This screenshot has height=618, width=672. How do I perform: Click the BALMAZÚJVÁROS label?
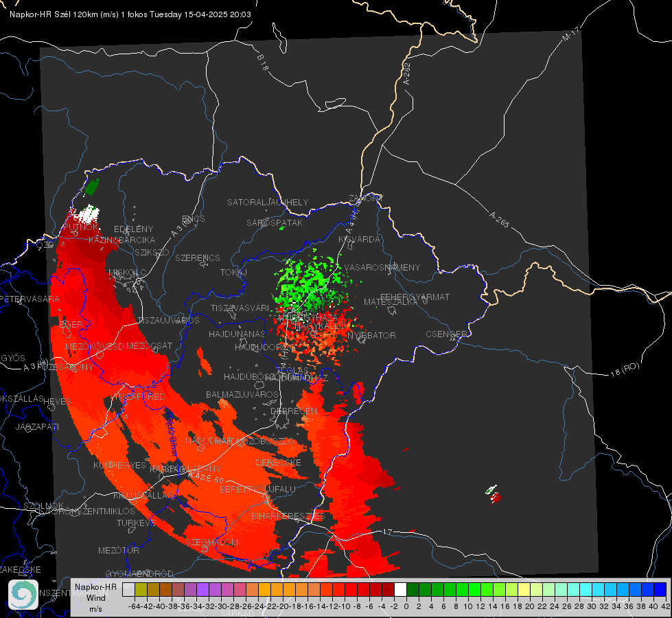click(x=242, y=394)
